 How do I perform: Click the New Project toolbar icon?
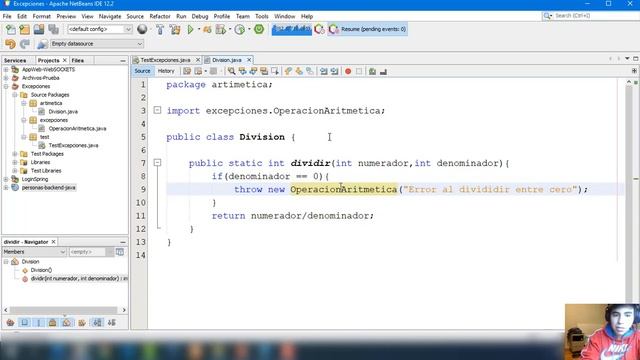[24, 29]
